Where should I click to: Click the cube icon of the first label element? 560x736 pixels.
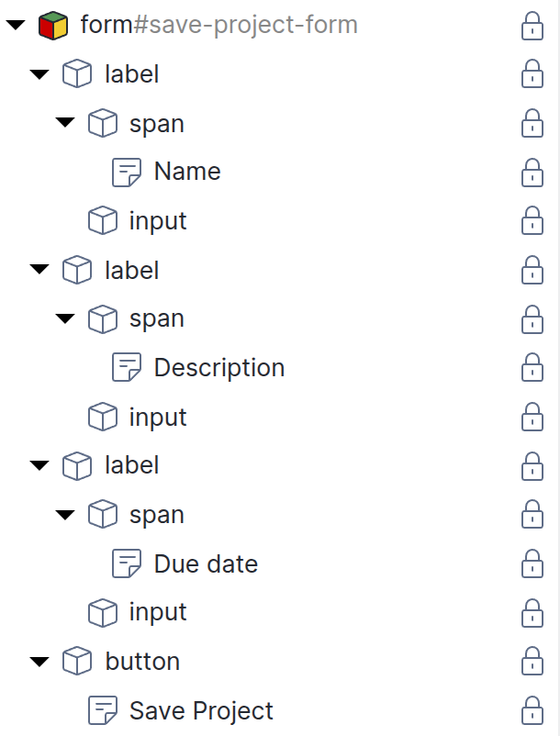point(77,74)
